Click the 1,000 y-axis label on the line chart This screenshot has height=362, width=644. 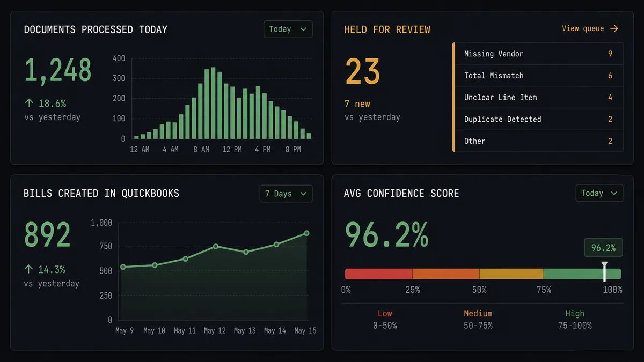(x=101, y=223)
